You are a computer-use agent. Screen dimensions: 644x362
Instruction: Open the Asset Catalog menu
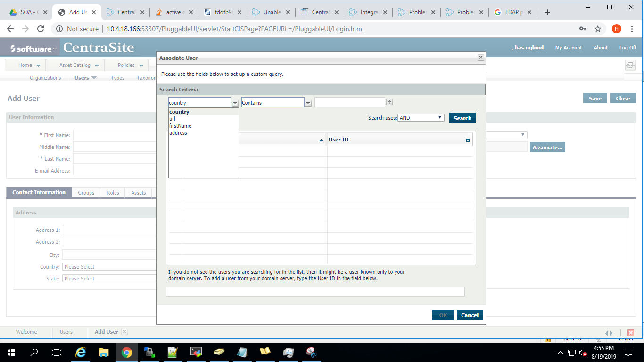pos(79,65)
